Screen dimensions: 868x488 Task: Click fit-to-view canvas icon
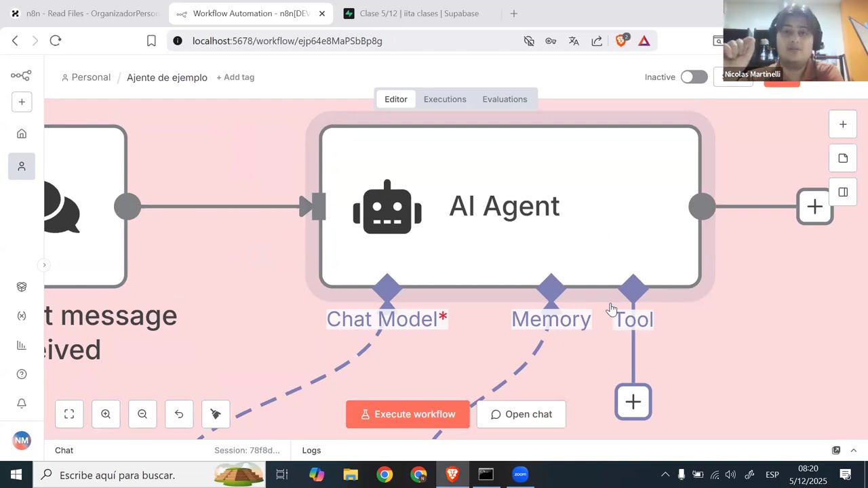coord(69,414)
